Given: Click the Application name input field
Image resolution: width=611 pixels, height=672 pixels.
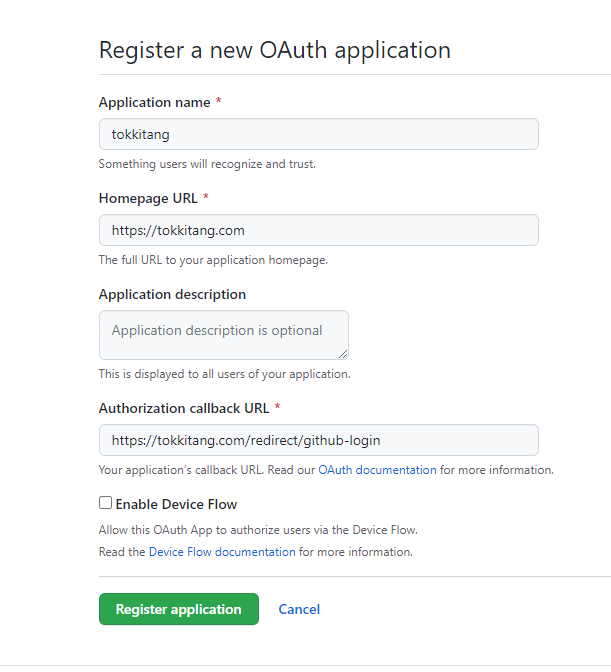Looking at the screenshot, I should (318, 134).
